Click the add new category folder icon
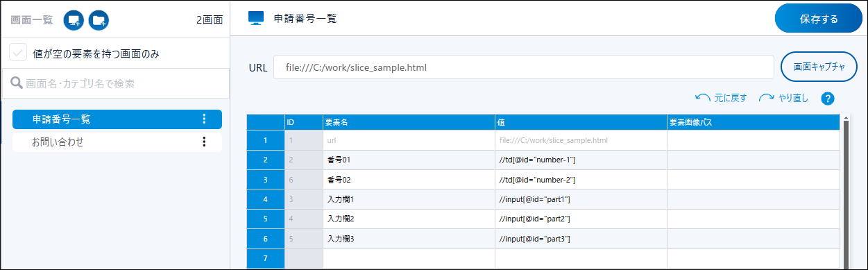Screen dimensions: 868x270 99,20
